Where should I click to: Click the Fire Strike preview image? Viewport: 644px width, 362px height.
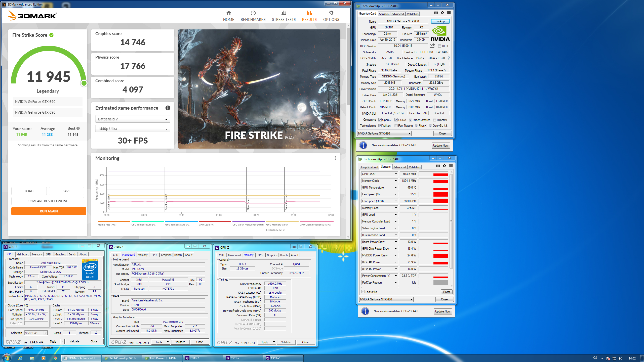[259, 89]
